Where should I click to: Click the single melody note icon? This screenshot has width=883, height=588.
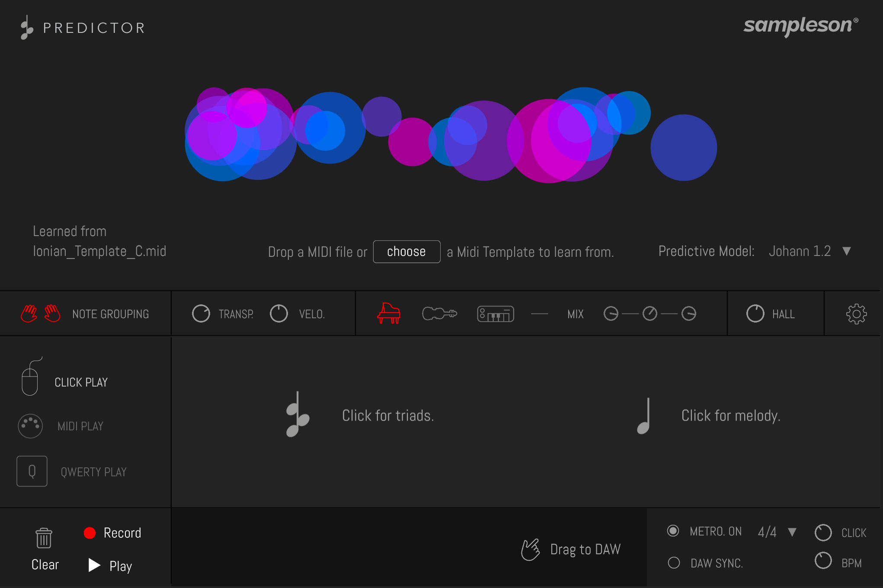pos(644,415)
